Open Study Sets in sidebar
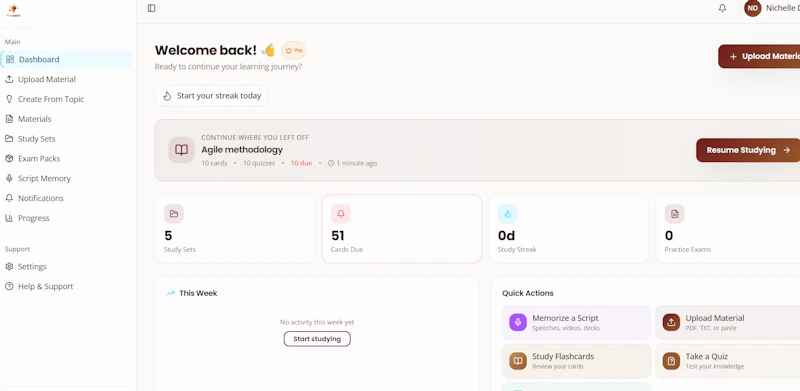This screenshot has height=391, width=800. (66, 139)
